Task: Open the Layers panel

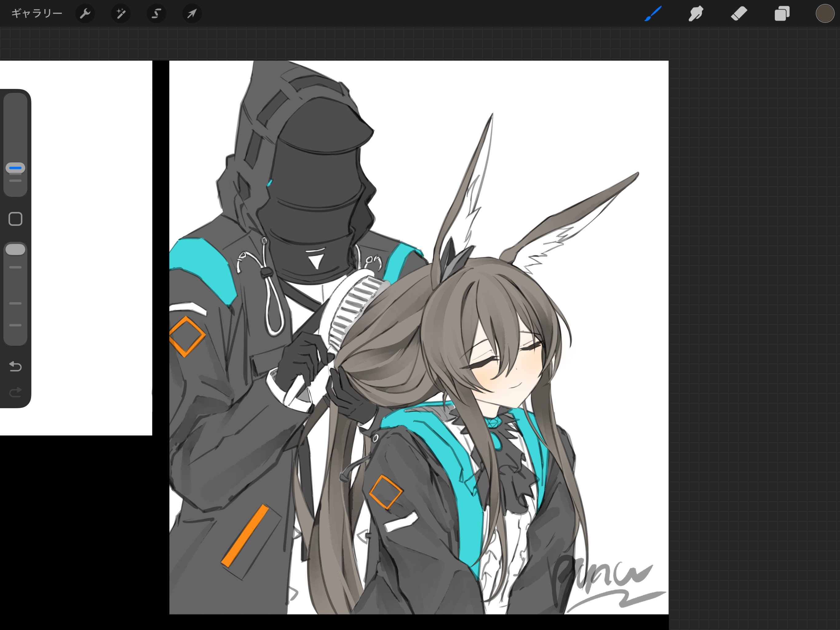Action: pos(782,14)
